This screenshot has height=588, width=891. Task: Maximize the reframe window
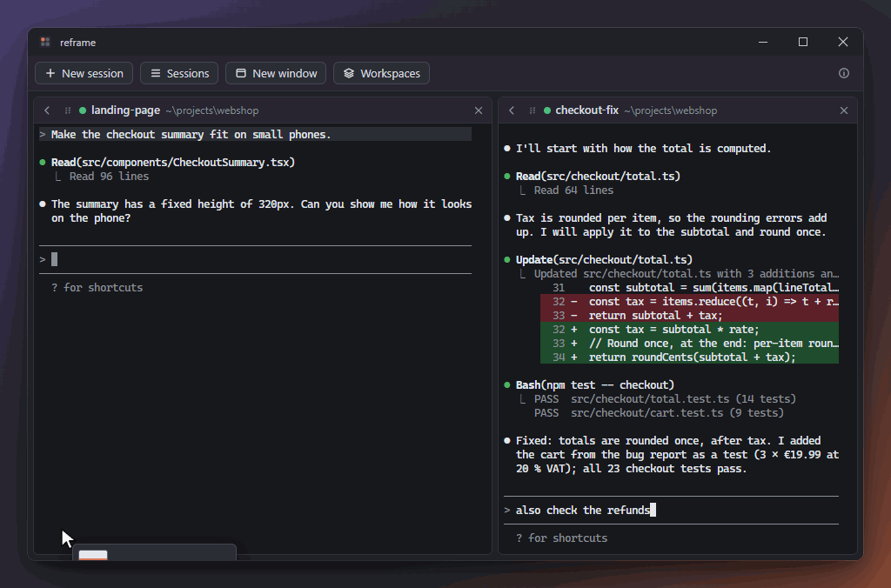coord(803,42)
